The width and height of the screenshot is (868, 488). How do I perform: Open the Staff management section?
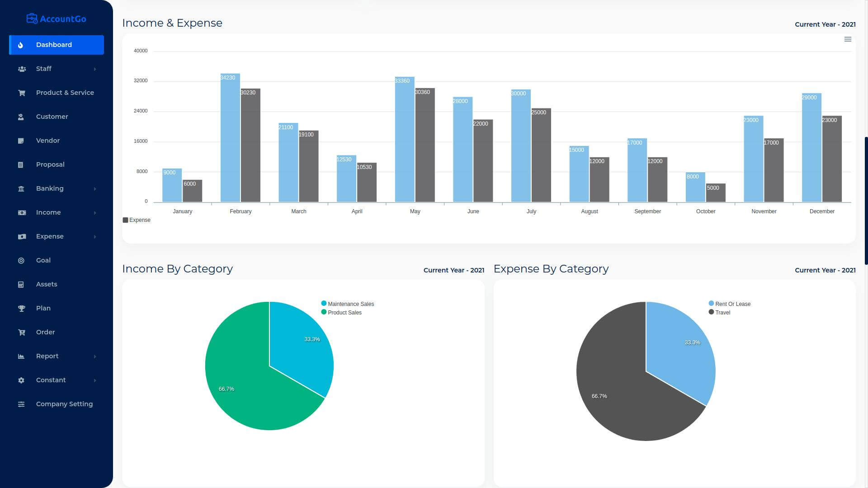(56, 69)
